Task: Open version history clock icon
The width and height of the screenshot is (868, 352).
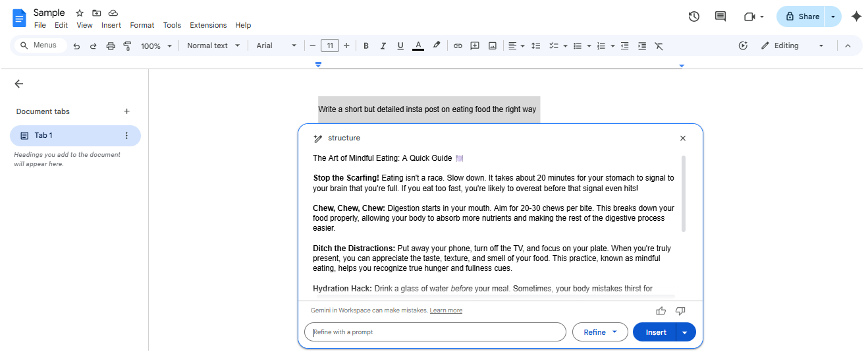Action: click(x=693, y=16)
